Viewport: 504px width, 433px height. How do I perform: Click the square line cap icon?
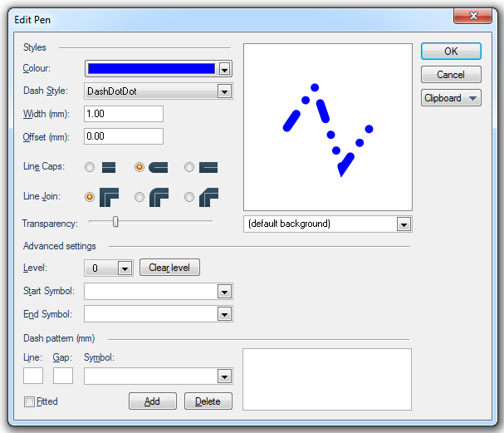208,167
